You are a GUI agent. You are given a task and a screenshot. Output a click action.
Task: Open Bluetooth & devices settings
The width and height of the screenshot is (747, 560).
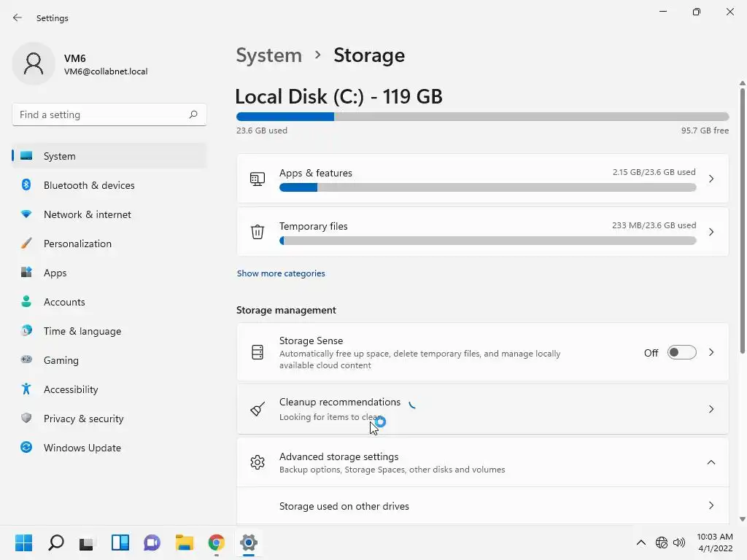(x=89, y=185)
